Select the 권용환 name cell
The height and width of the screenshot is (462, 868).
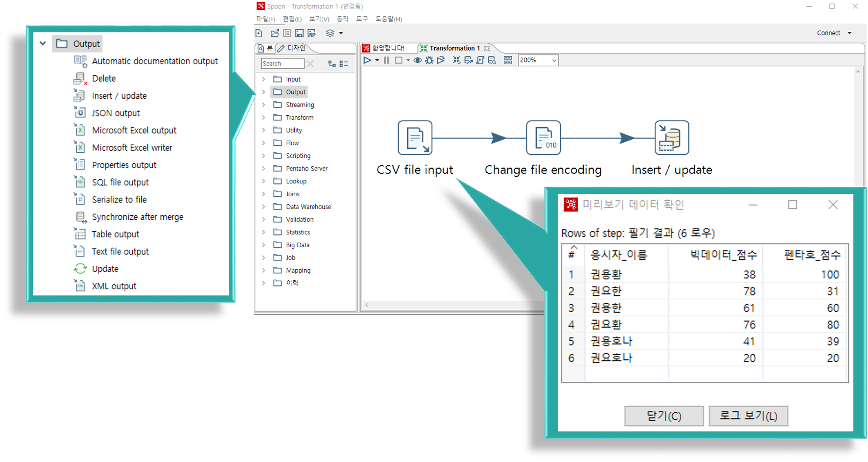pos(627,275)
